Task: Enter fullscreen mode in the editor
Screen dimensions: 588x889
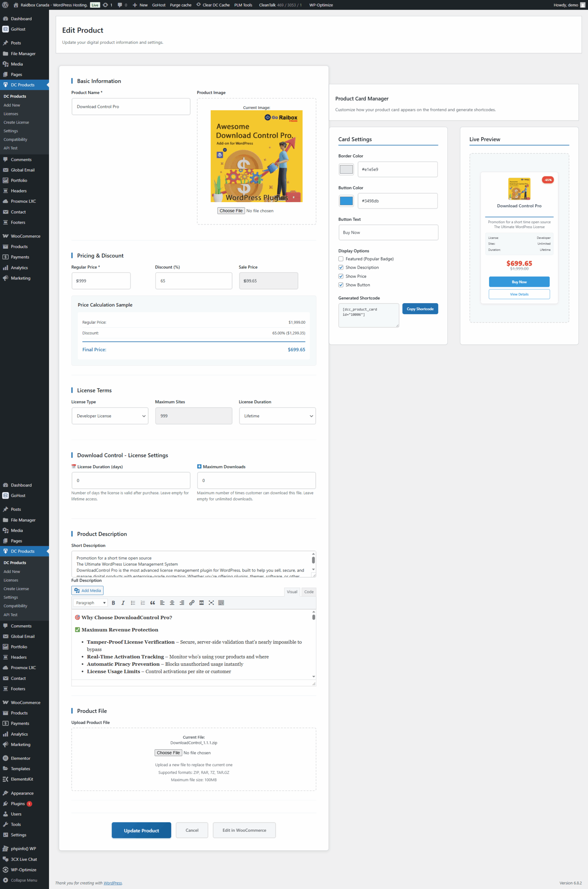Action: tap(211, 603)
